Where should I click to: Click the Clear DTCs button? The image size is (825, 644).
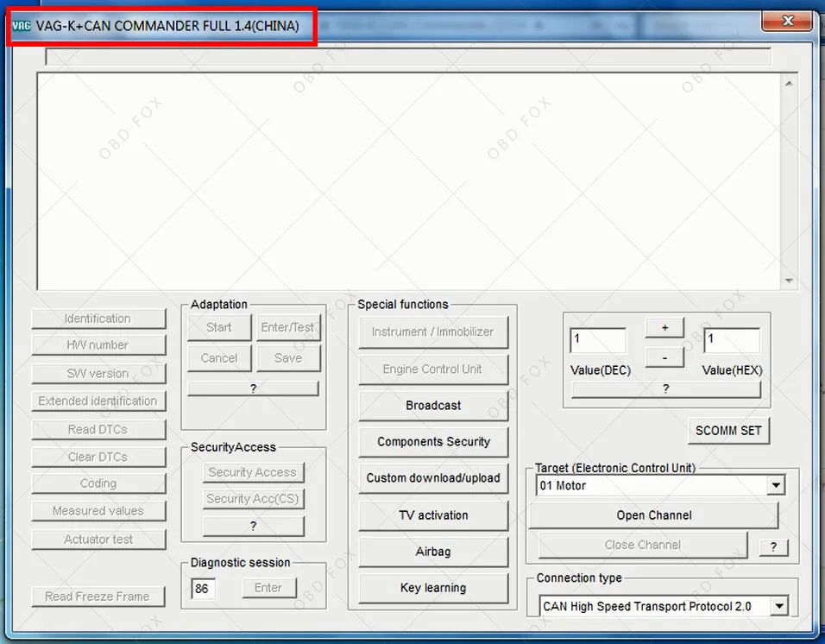(x=98, y=457)
